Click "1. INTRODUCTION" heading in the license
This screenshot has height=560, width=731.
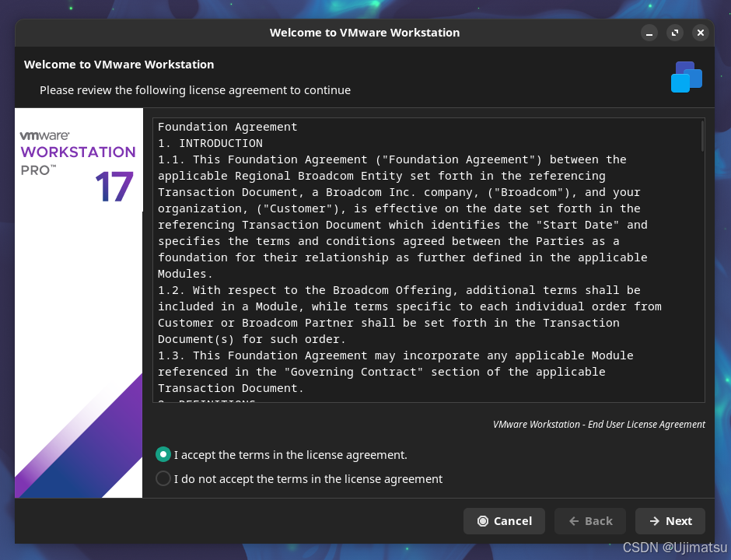[210, 143]
